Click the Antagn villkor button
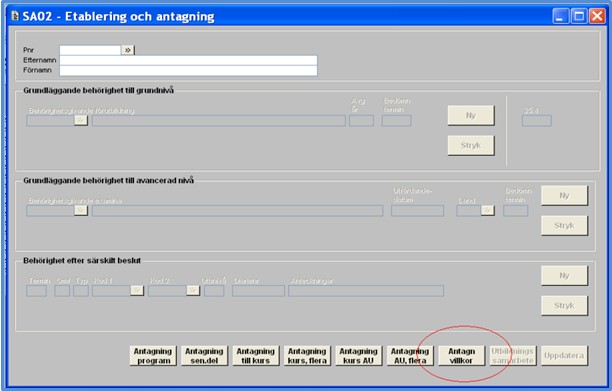Screen dimensions: 612x391 pos(461,355)
